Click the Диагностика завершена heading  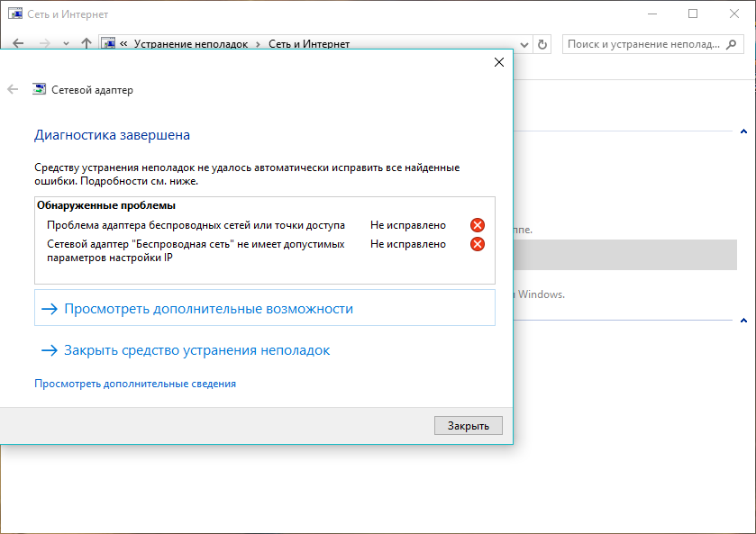(112, 135)
